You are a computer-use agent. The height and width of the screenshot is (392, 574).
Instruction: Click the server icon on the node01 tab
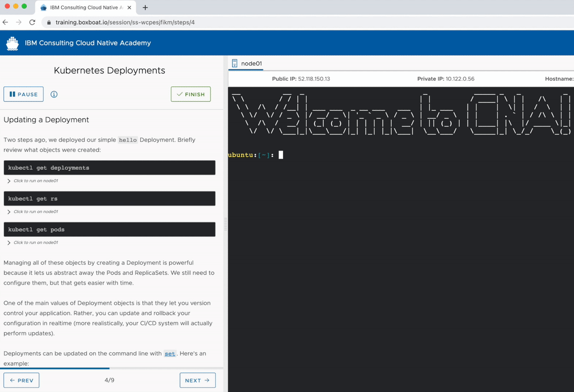[234, 63]
